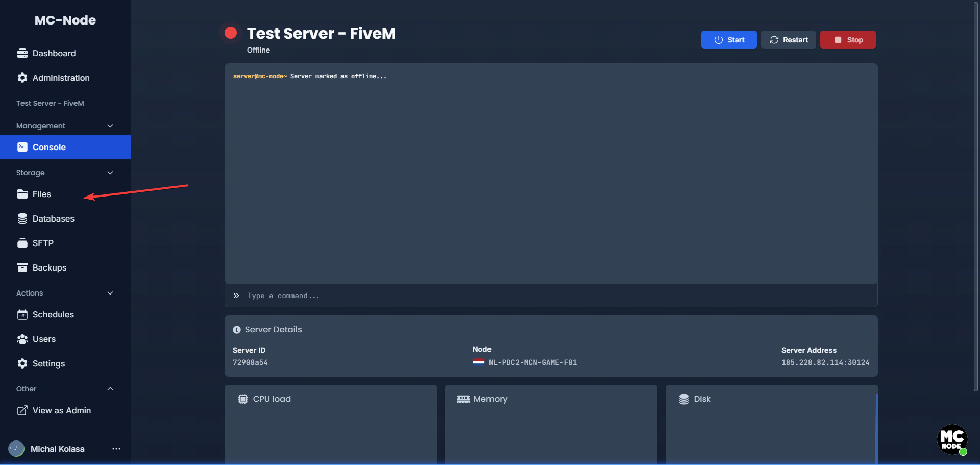Open the MC Node chat bubble
This screenshot has width=980, height=465.
coord(952,439)
